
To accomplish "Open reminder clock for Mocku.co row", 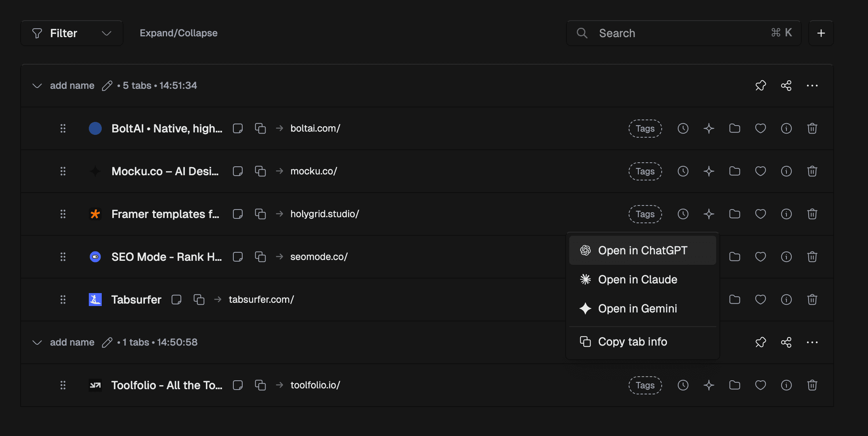I will click(683, 171).
